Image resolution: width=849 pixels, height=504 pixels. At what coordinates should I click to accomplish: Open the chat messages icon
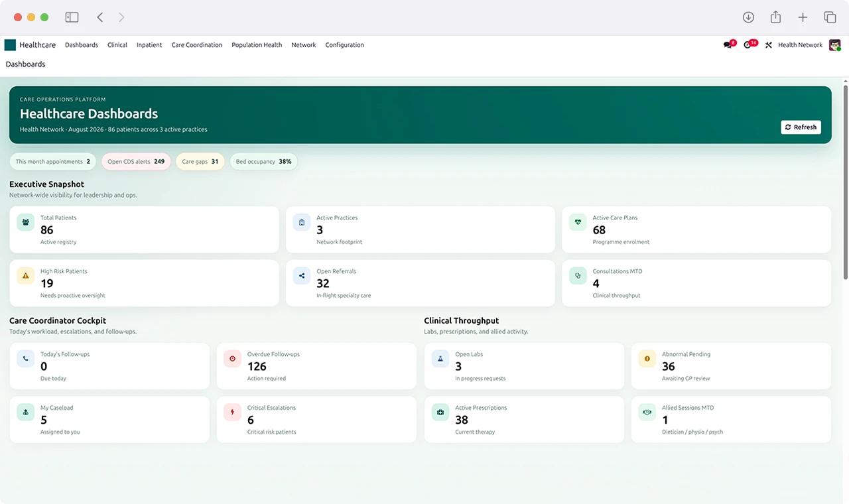pos(728,45)
